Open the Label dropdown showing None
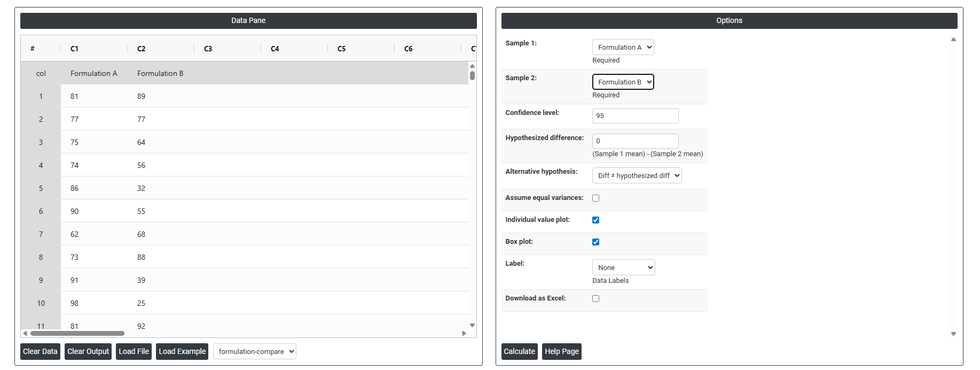The image size is (980, 370). (623, 268)
